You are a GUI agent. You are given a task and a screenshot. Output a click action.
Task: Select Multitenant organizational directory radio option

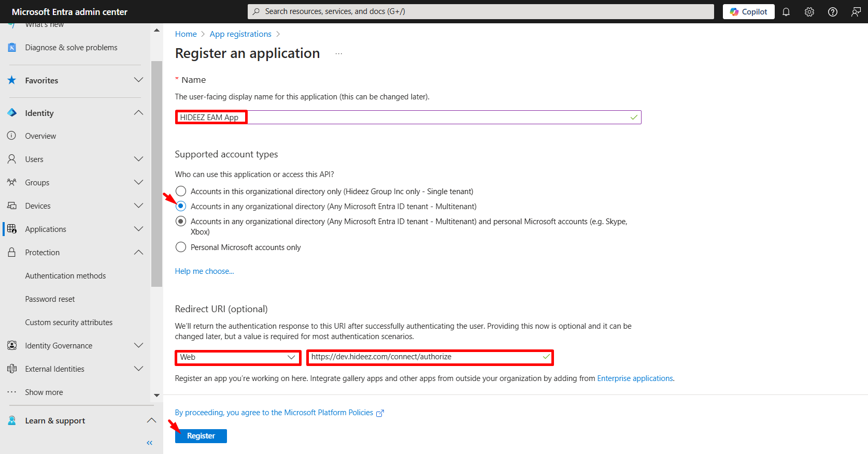coord(181,207)
